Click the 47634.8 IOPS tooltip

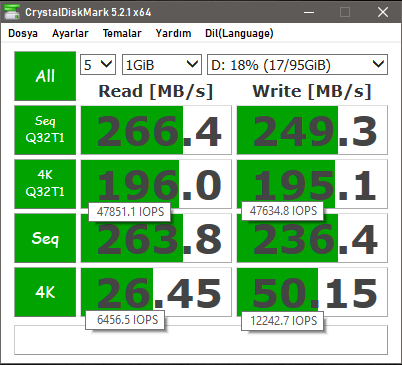283,211
